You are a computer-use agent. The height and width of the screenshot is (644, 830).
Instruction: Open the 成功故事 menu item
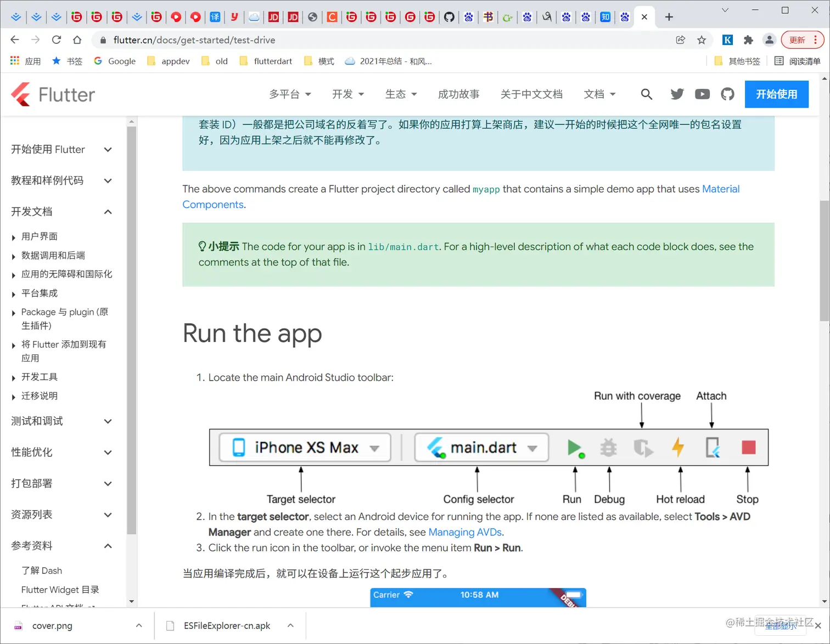(458, 94)
